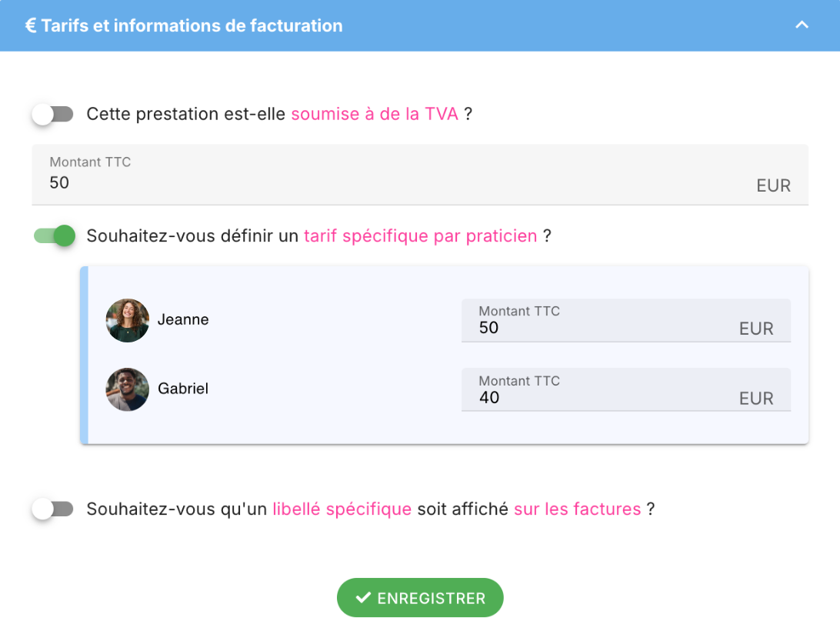Select the name Jeanne

(183, 320)
